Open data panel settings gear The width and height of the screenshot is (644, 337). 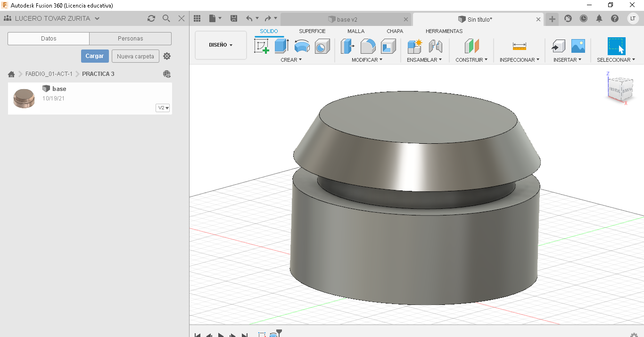pyautogui.click(x=167, y=56)
